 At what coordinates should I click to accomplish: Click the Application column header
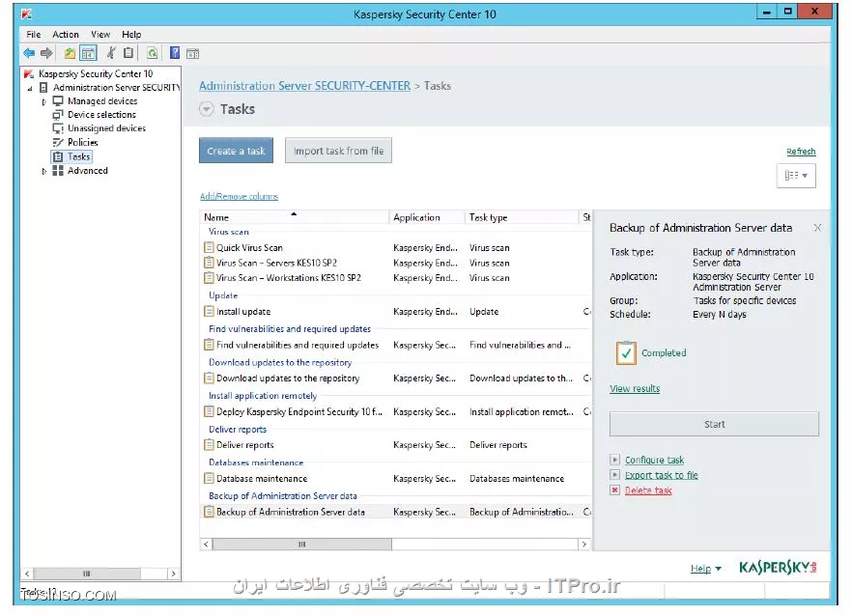[427, 217]
